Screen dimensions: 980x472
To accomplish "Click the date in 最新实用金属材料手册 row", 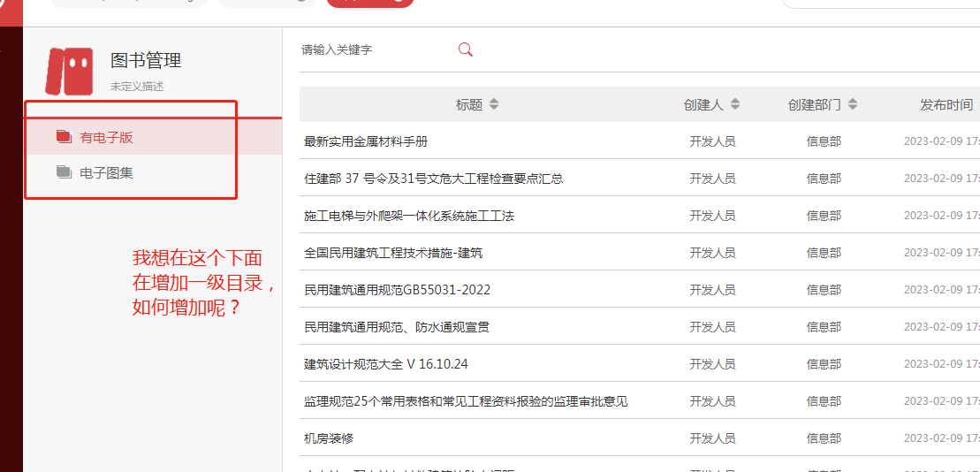I will click(x=941, y=142).
